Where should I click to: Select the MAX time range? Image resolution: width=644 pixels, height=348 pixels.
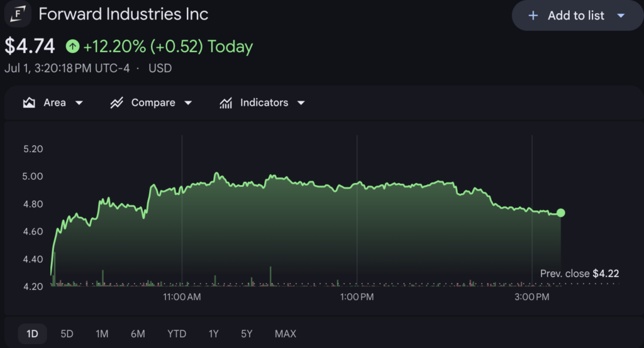coord(286,334)
